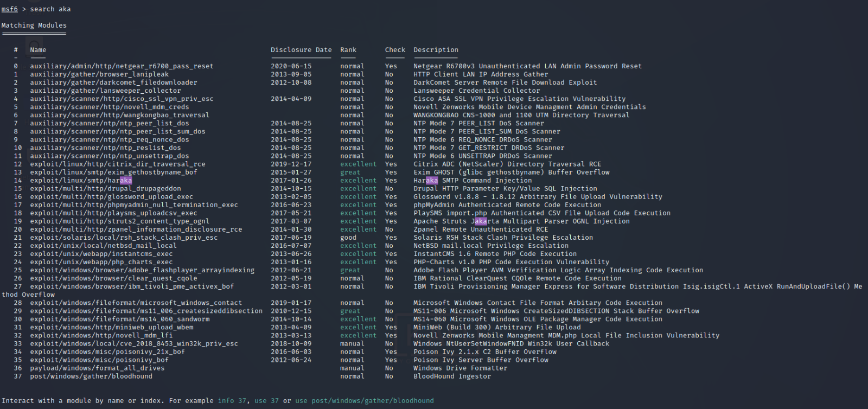Click 'Haraka SMTP Command Injection' description

pyautogui.click(x=473, y=180)
